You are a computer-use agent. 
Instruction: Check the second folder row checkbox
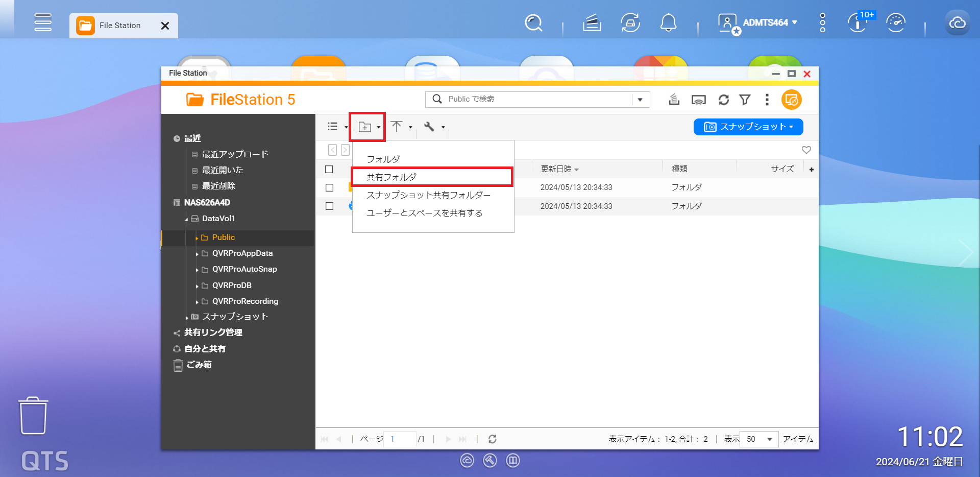tap(330, 206)
